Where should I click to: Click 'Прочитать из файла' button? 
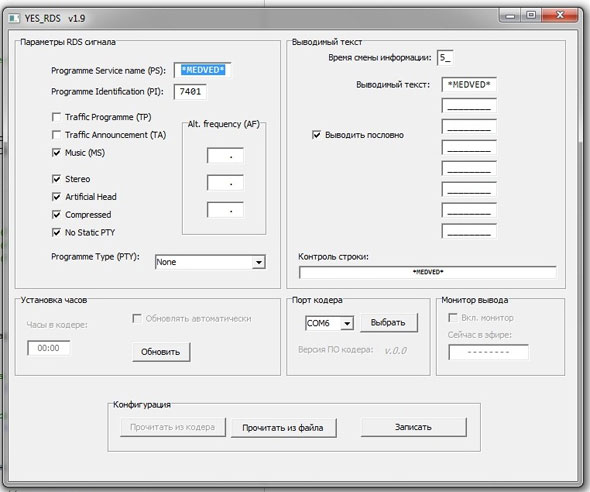tap(283, 428)
